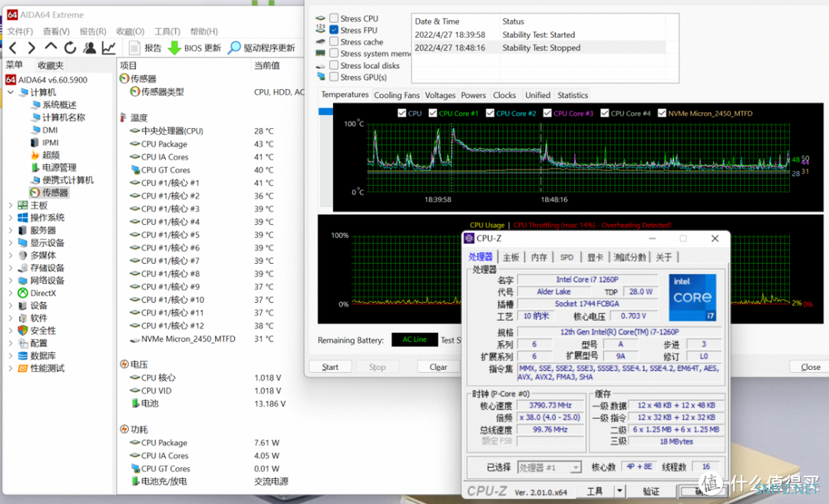The width and height of the screenshot is (829, 504).
Task: Collapse the 计算机 tree node
Action: point(11,93)
